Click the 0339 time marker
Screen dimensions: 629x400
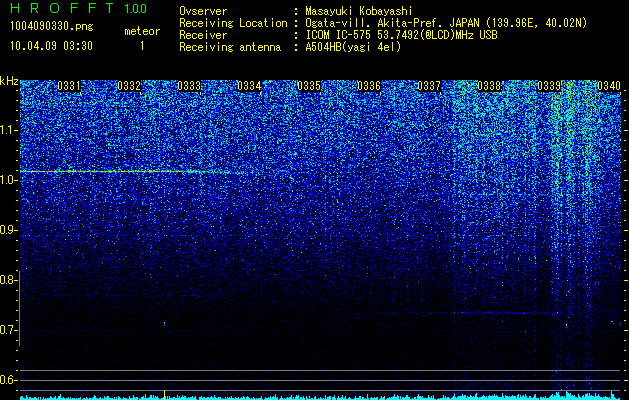coord(549,86)
